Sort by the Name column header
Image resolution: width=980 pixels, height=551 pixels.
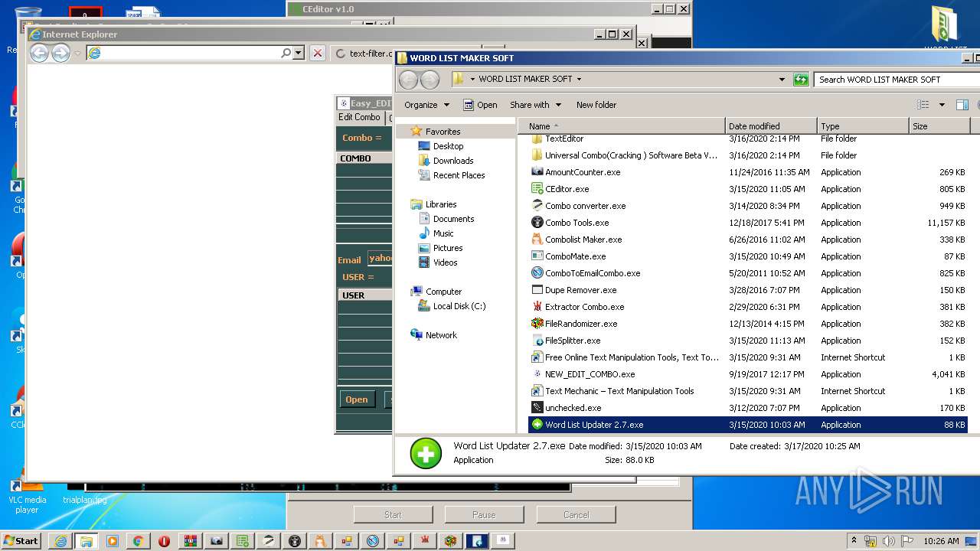point(622,126)
